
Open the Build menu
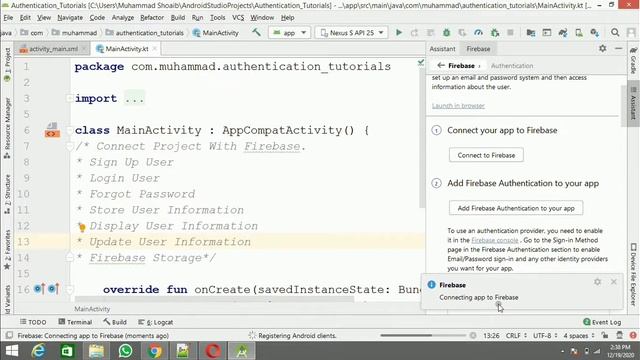click(178, 18)
